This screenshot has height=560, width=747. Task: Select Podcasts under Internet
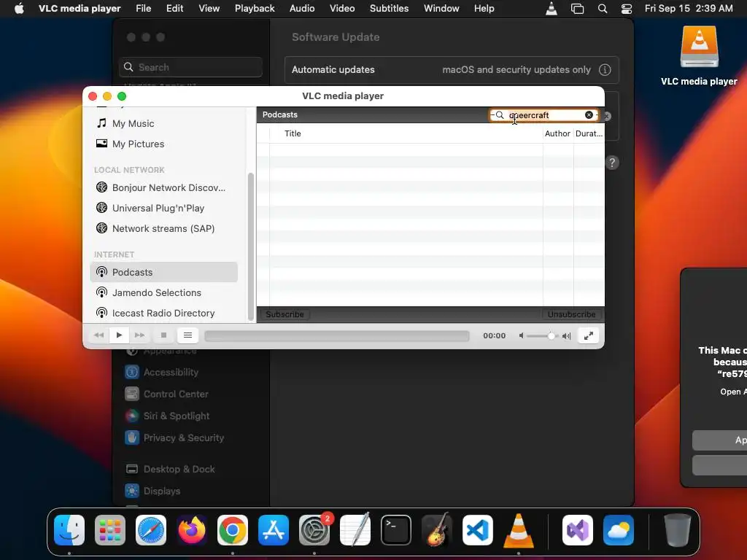(163, 273)
